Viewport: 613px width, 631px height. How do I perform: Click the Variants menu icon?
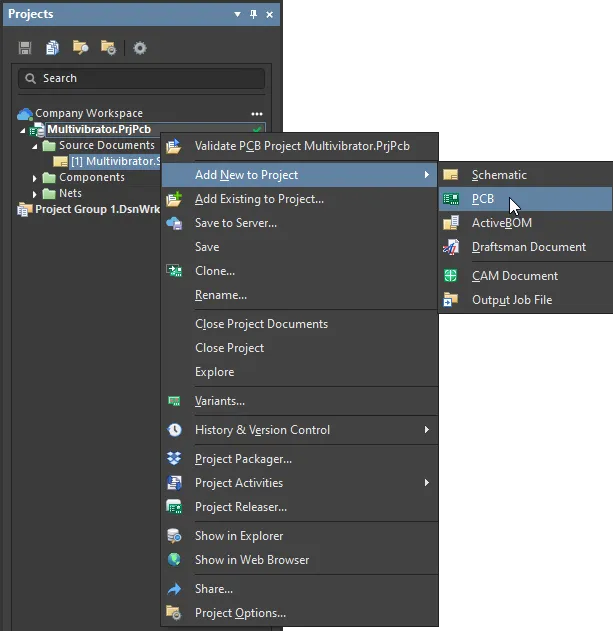coord(174,401)
